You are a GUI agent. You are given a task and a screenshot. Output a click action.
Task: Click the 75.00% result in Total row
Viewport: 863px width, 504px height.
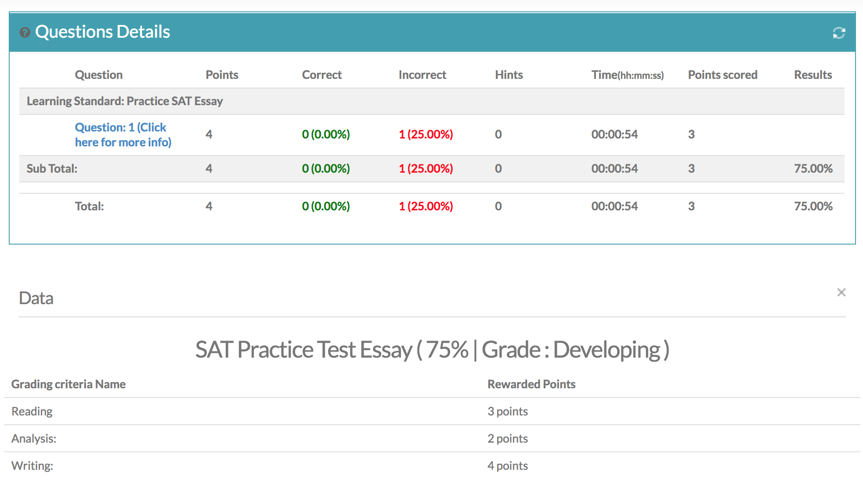(x=813, y=206)
